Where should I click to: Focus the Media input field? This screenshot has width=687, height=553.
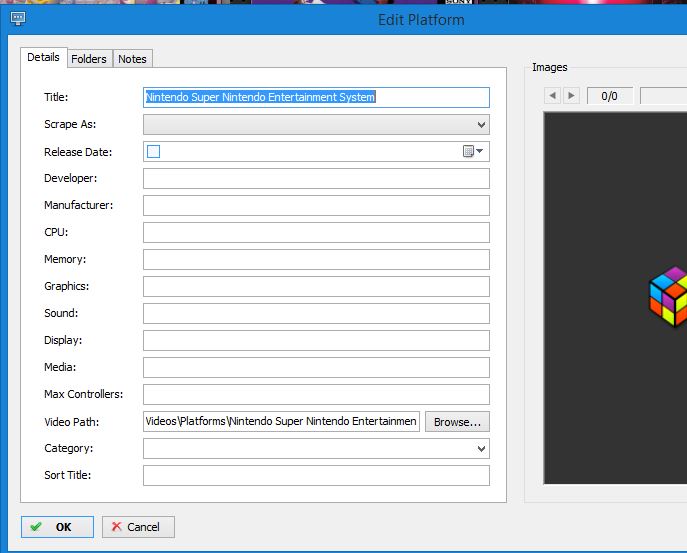(316, 367)
